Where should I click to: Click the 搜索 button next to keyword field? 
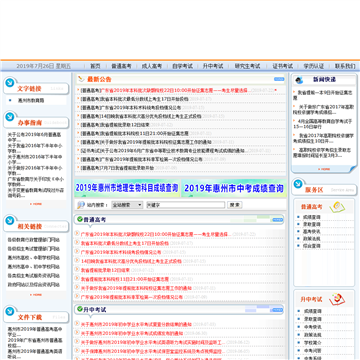[235, 205]
